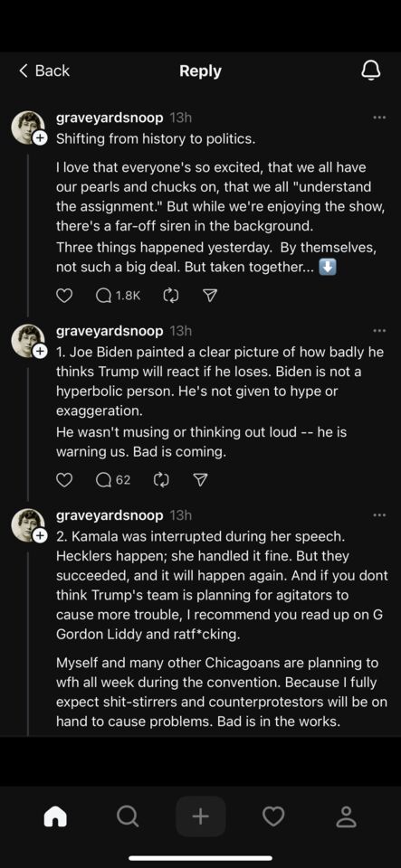
Task: Tap the plus badge on Kamala post avatar
Action: [x=40, y=536]
